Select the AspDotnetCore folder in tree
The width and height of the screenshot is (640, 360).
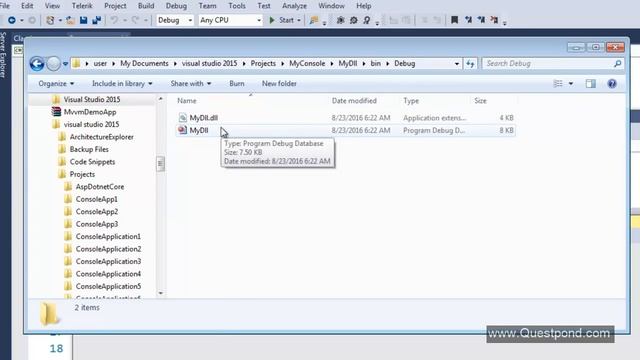tap(100, 187)
